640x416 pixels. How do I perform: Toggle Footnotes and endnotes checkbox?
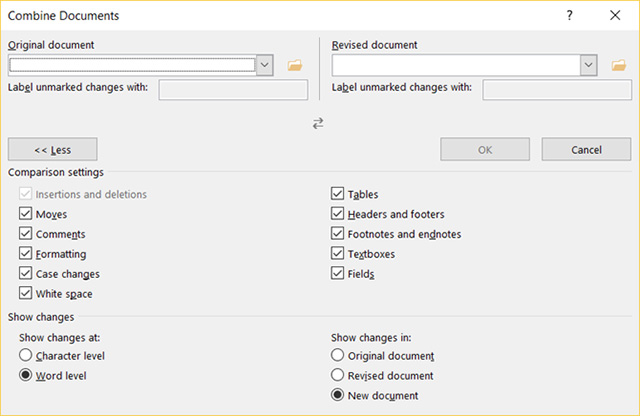pos(338,234)
